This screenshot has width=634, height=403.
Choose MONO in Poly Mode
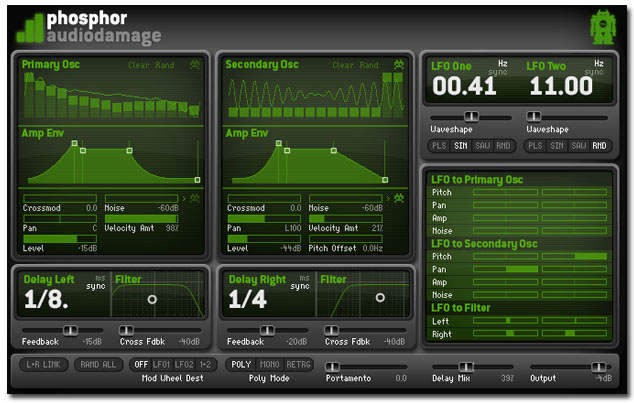270,365
